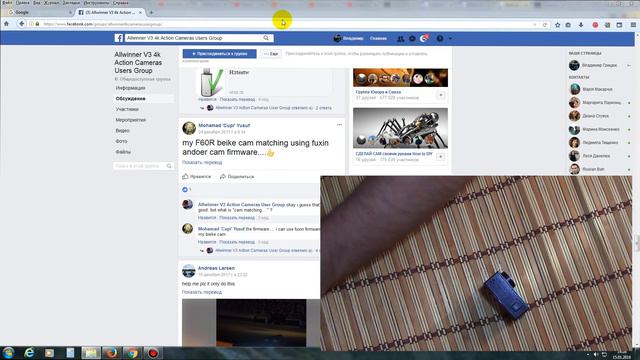Image resolution: width=640 pixels, height=360 pixels.
Task: Open the USB stick checkmark image
Action: [212, 82]
